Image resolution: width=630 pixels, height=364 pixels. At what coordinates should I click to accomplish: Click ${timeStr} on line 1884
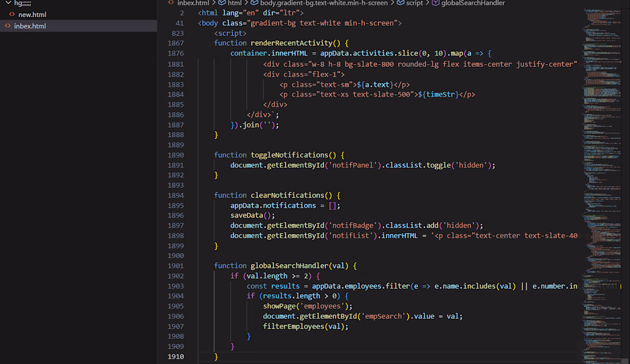tap(438, 94)
